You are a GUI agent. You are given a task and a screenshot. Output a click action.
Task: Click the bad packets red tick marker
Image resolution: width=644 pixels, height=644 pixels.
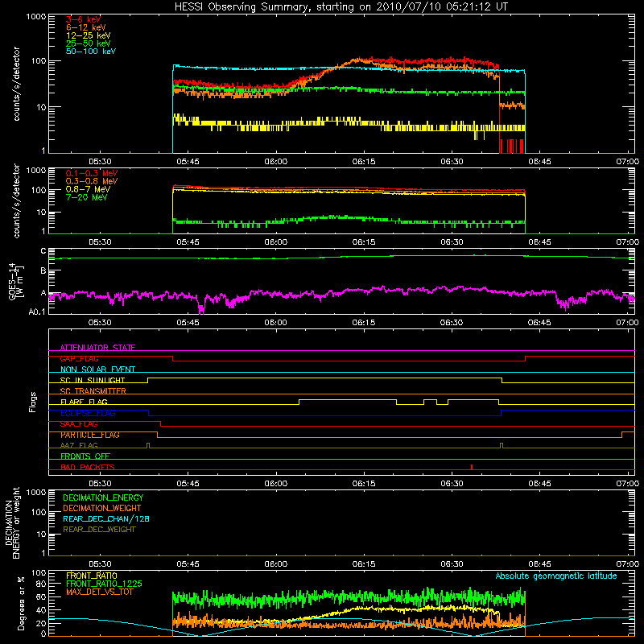pyautogui.click(x=472, y=467)
